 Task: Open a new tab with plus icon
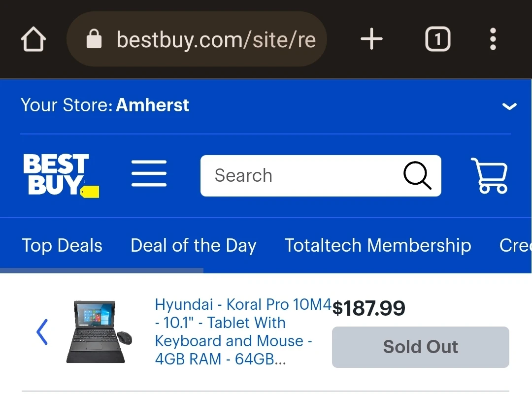click(371, 39)
